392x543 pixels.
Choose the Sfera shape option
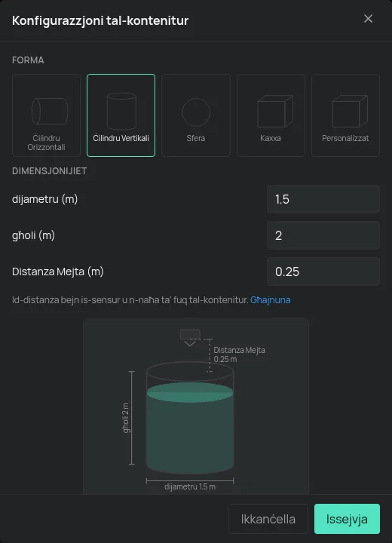(196, 115)
